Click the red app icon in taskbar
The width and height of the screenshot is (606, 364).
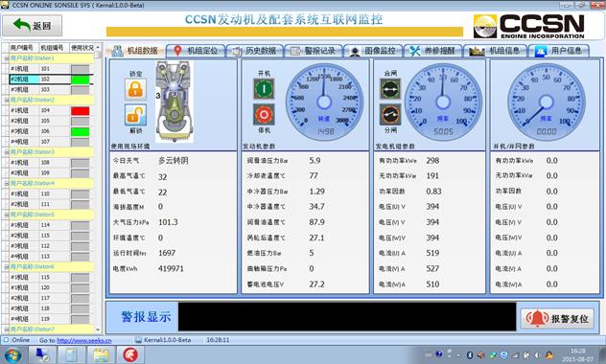130,354
